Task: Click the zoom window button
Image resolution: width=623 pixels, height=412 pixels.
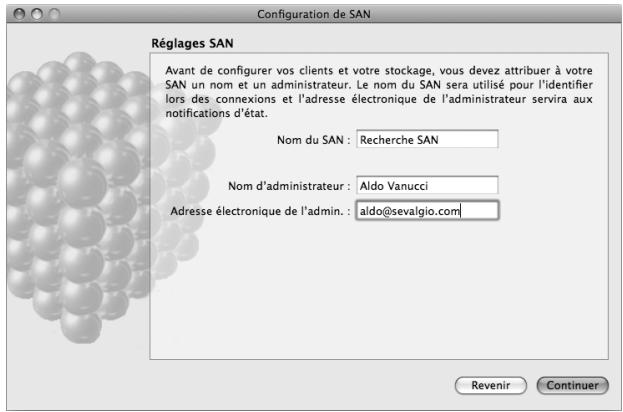Action: pos(54,14)
